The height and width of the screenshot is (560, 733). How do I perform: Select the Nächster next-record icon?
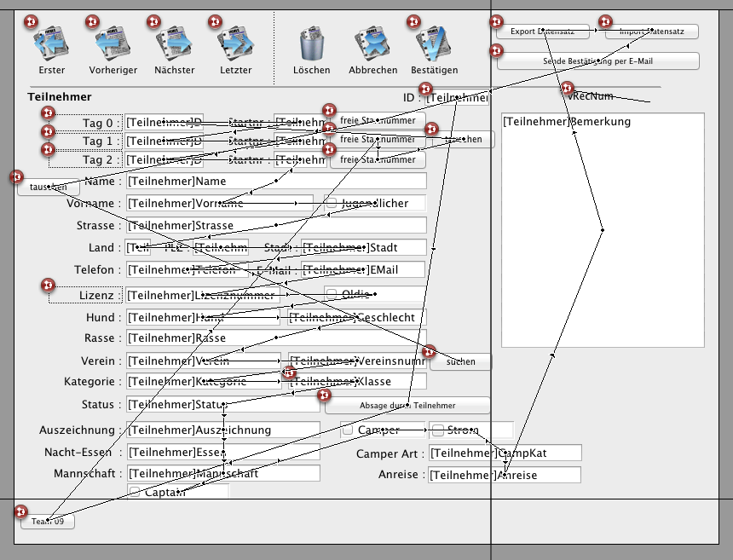tap(174, 44)
